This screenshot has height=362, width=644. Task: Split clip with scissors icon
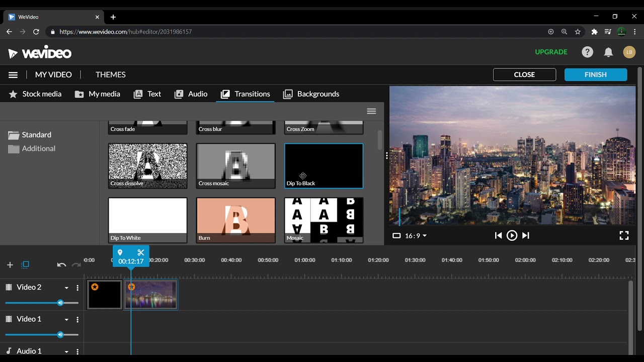point(141,252)
